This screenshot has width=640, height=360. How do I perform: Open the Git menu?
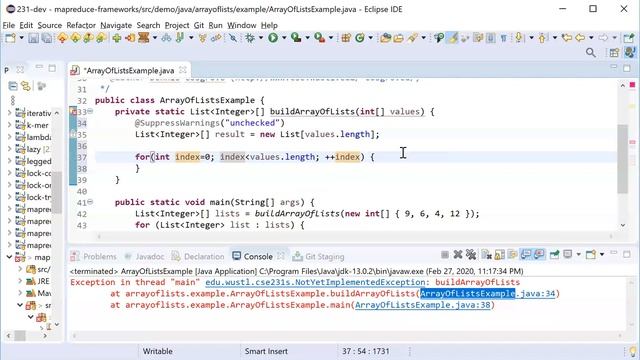click(199, 25)
